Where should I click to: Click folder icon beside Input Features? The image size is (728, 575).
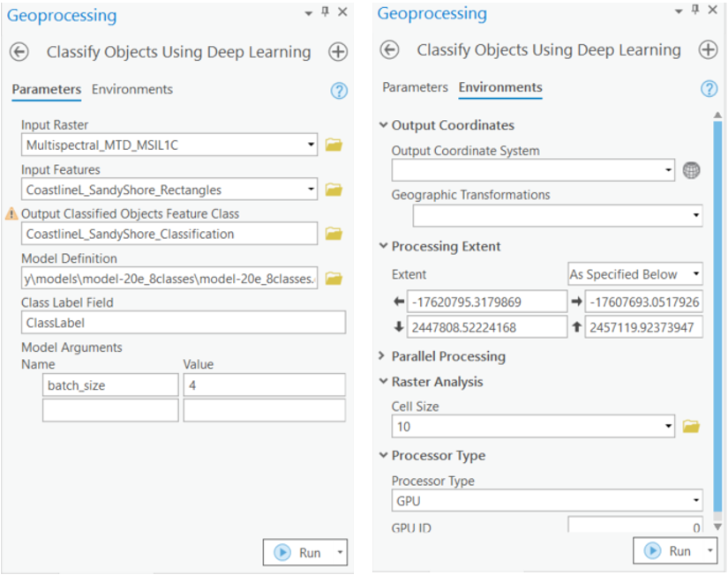tap(334, 189)
